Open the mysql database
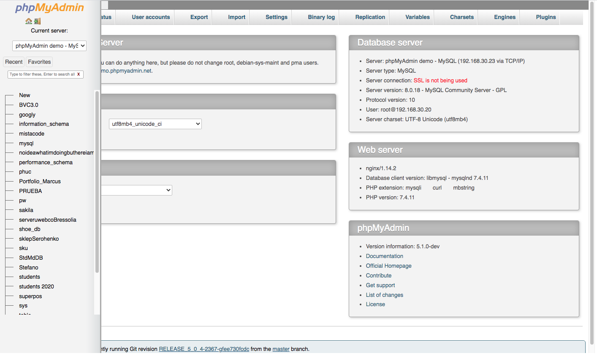Viewport: 597px width, 364px height. [26, 143]
